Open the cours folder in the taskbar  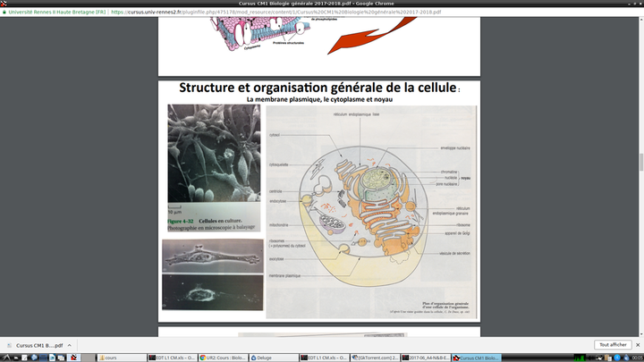pyautogui.click(x=122, y=358)
